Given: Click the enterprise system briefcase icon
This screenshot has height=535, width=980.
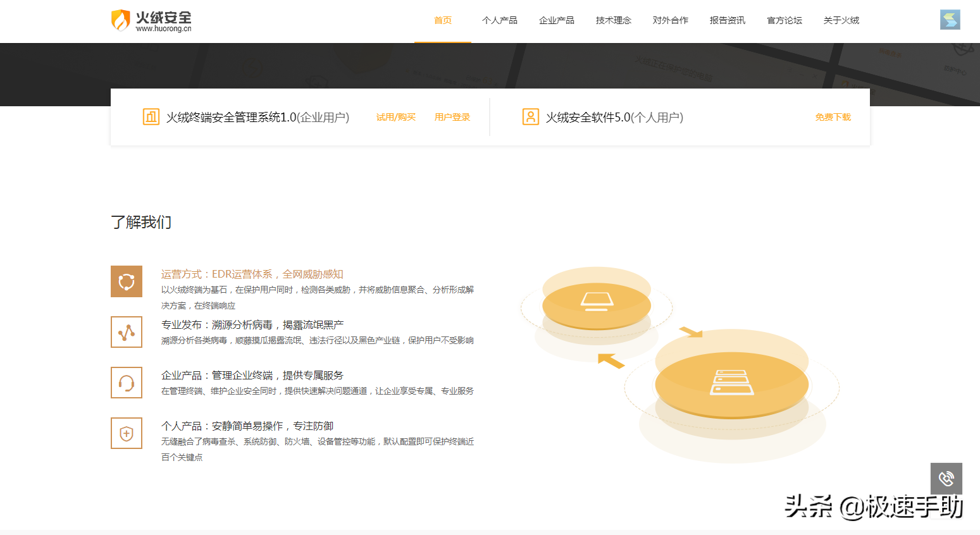Looking at the screenshot, I should click(151, 116).
